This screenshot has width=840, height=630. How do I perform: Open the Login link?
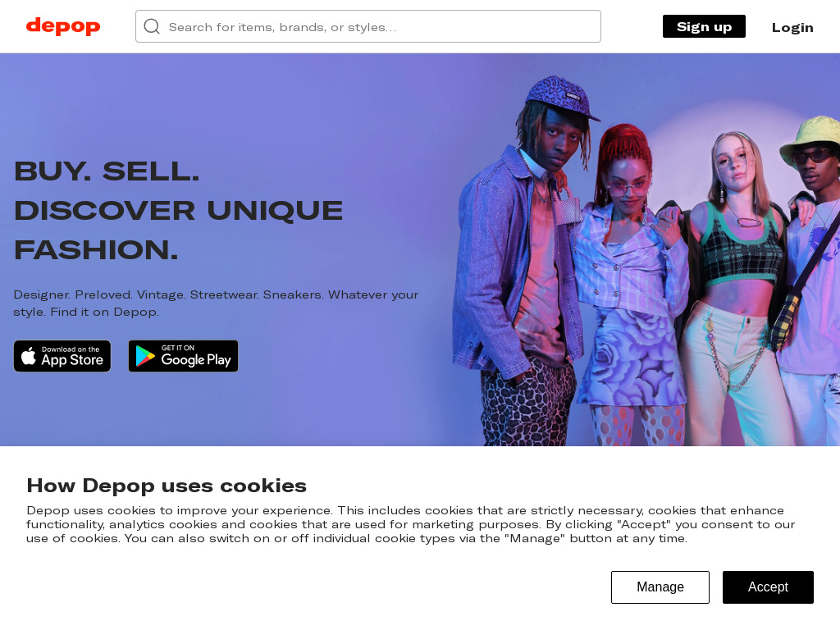coord(792,27)
